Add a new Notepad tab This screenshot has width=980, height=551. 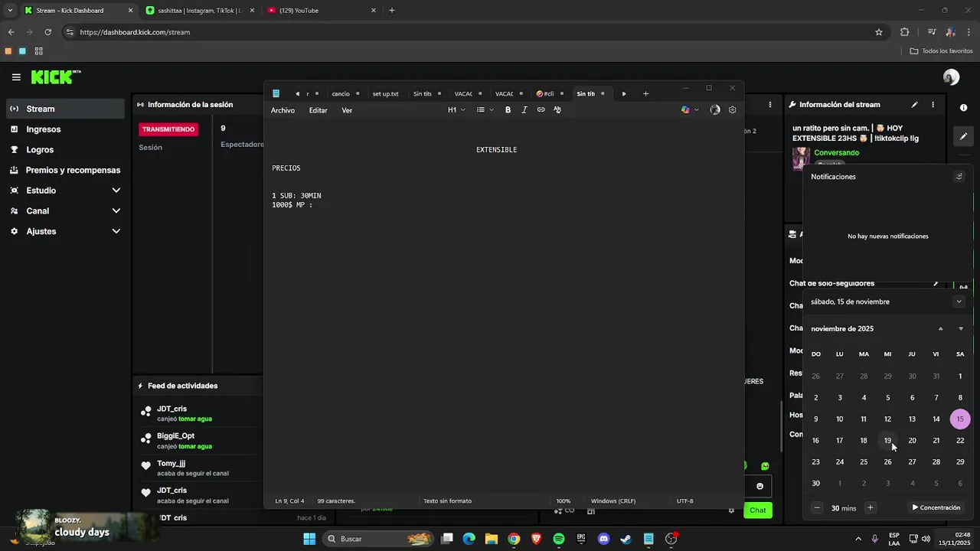tap(645, 93)
